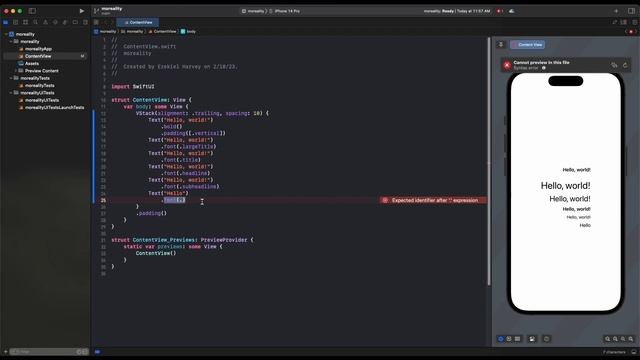Toggle the bottom debug area button

[633, 352]
